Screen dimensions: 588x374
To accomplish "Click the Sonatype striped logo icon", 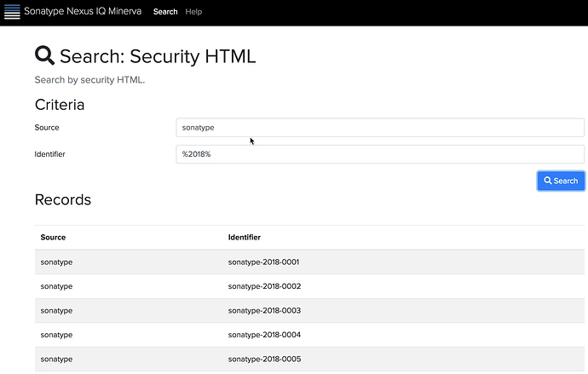I will click(12, 12).
